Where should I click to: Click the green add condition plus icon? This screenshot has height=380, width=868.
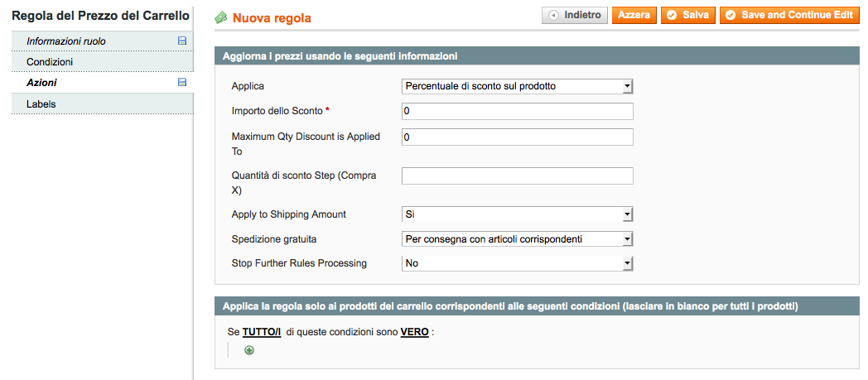249,350
